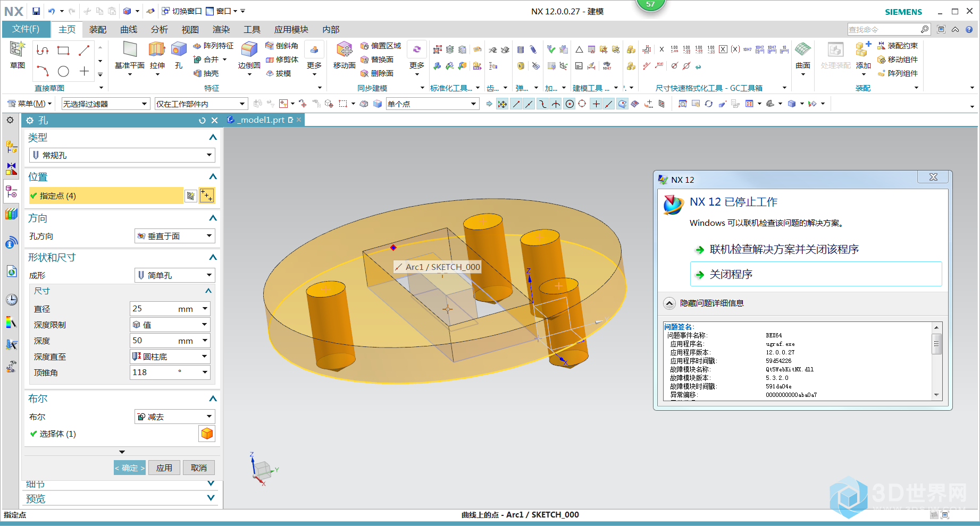Image resolution: width=980 pixels, height=526 pixels.
Task: Open the 单个点 snap dropdown
Action: click(432, 104)
